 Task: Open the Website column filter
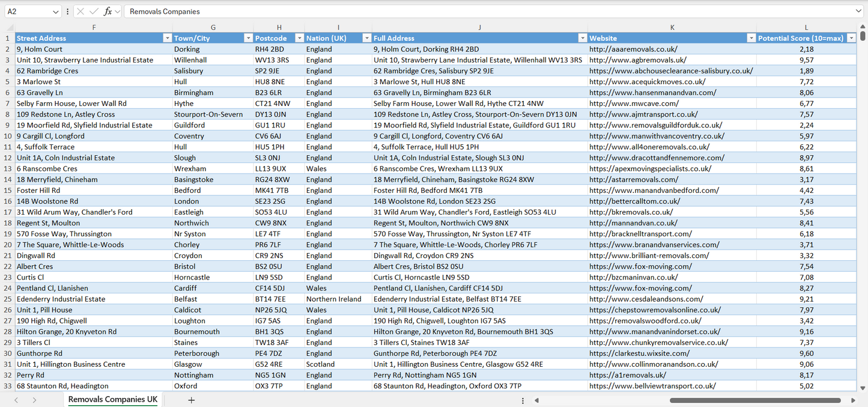tap(751, 37)
